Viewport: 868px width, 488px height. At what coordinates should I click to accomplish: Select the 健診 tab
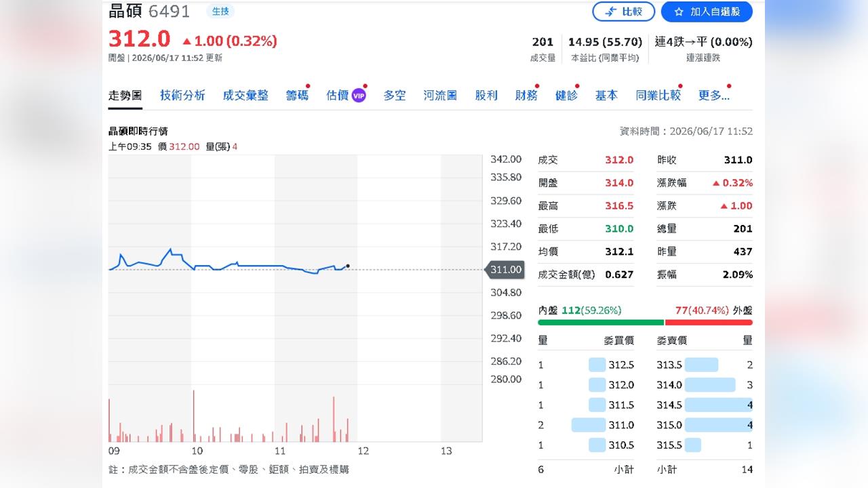[566, 96]
